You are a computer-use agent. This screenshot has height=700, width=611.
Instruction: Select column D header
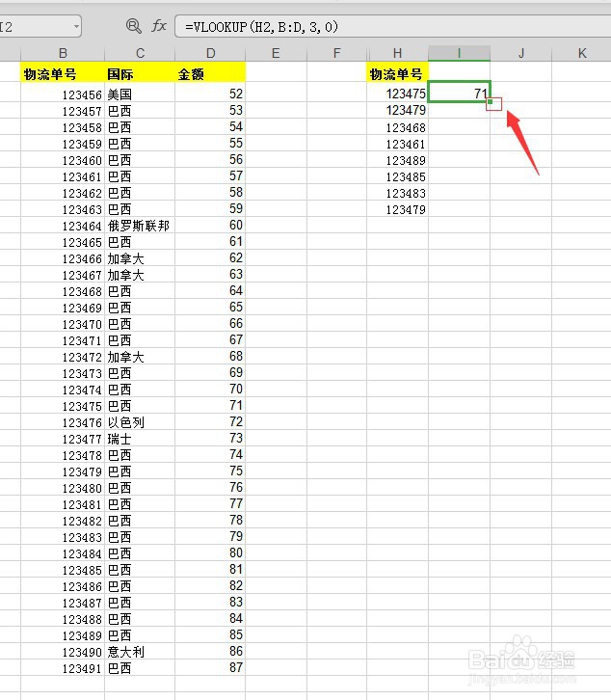click(x=210, y=54)
